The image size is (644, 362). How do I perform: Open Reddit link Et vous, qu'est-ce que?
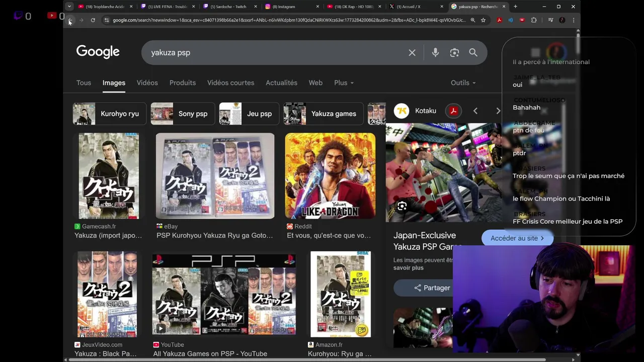pyautogui.click(x=329, y=235)
